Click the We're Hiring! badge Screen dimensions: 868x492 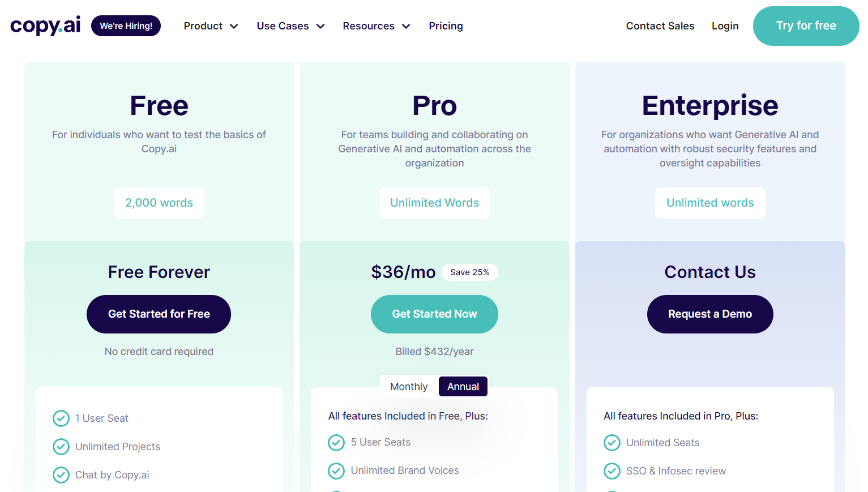(126, 26)
